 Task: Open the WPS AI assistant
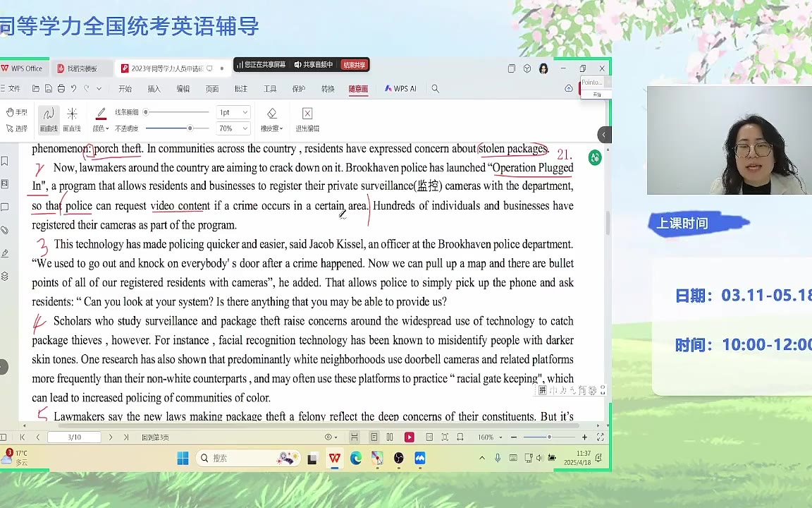click(x=400, y=89)
